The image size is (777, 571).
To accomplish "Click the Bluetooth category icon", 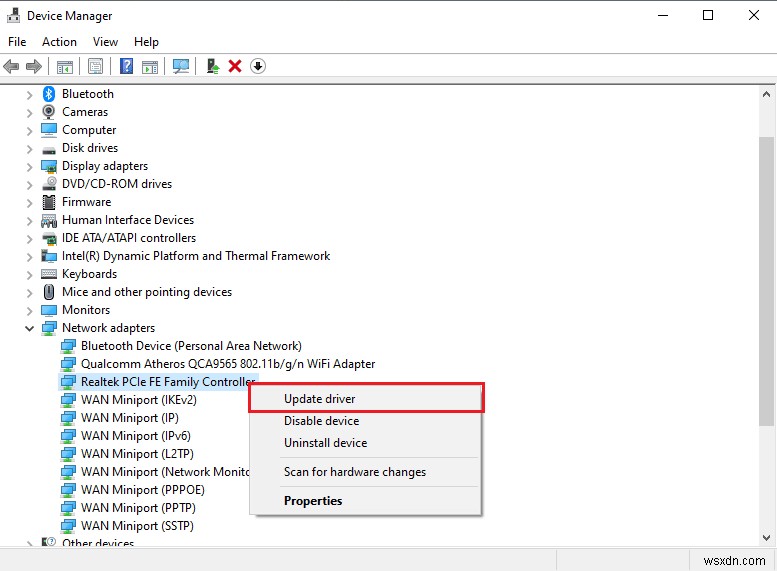I will (49, 94).
